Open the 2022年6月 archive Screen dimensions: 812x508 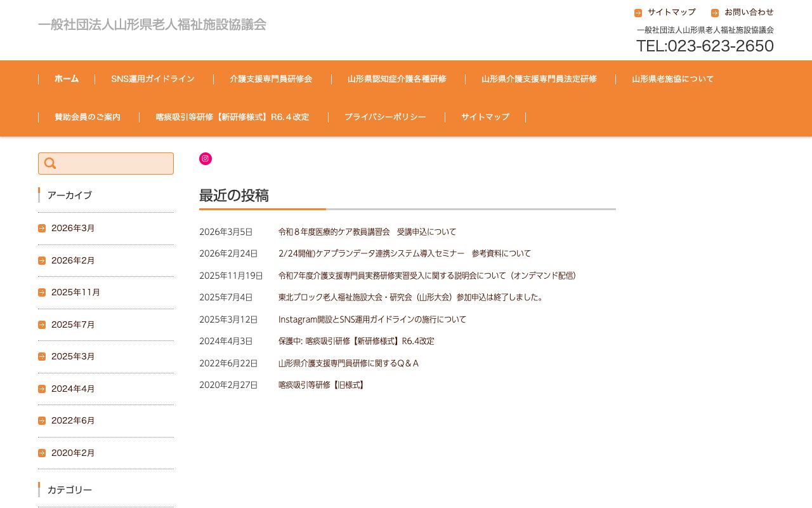point(72,420)
